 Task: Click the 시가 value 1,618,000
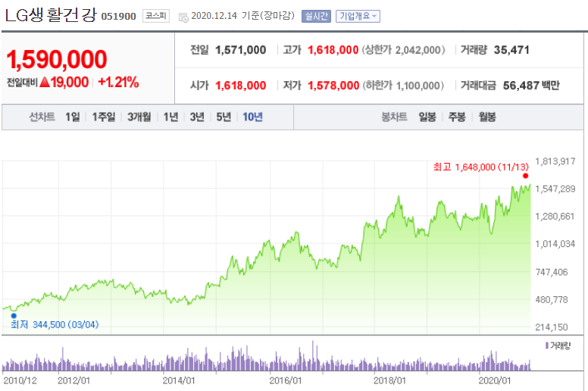tap(240, 86)
